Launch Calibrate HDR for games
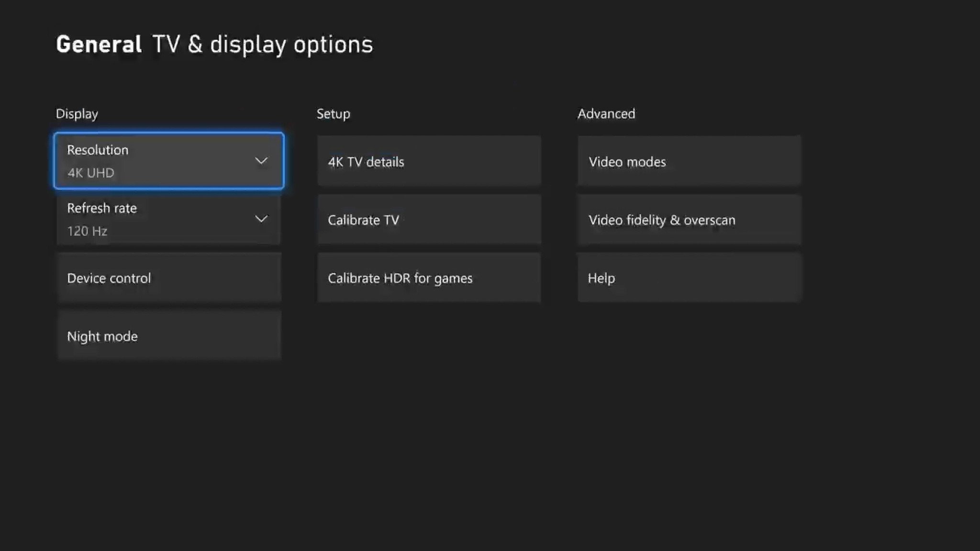Image resolution: width=980 pixels, height=551 pixels. (428, 278)
